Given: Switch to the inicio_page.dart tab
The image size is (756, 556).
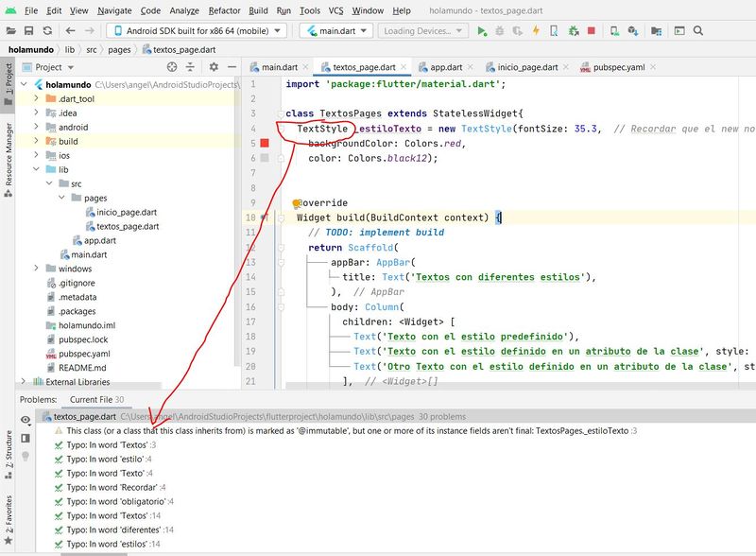Looking at the screenshot, I should click(527, 67).
